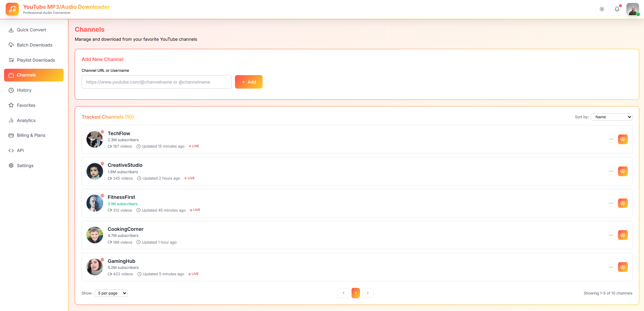Click the Channel URL input field
This screenshot has height=311, width=644.
156,82
